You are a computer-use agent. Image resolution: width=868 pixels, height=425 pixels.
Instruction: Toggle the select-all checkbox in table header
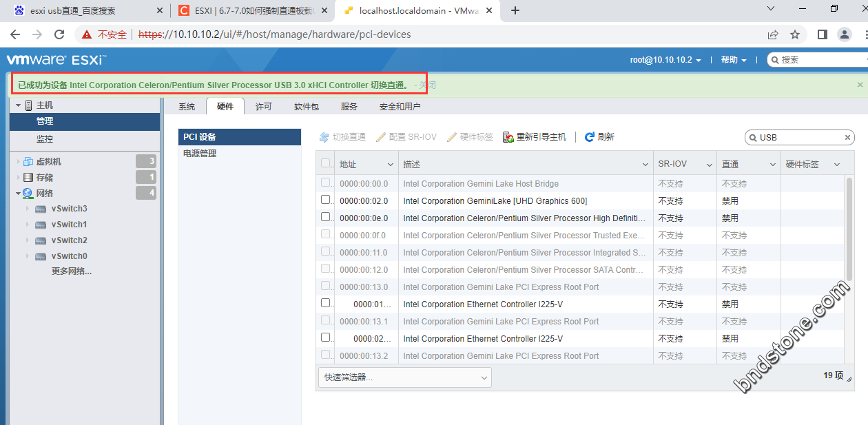[x=326, y=164]
